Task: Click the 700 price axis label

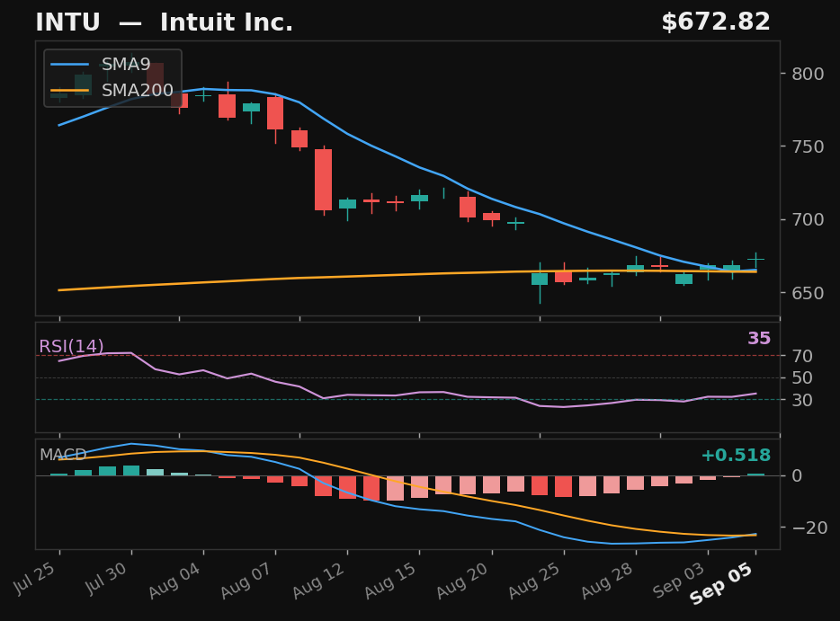Action: click(x=808, y=219)
